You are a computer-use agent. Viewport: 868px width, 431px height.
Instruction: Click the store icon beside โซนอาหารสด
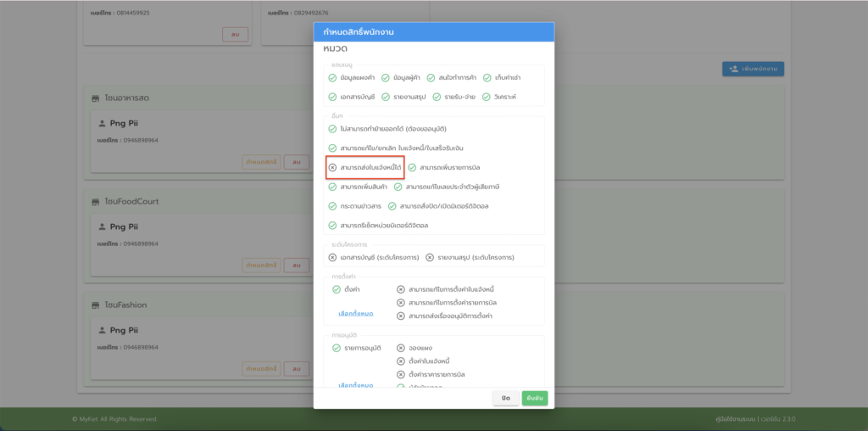click(96, 98)
